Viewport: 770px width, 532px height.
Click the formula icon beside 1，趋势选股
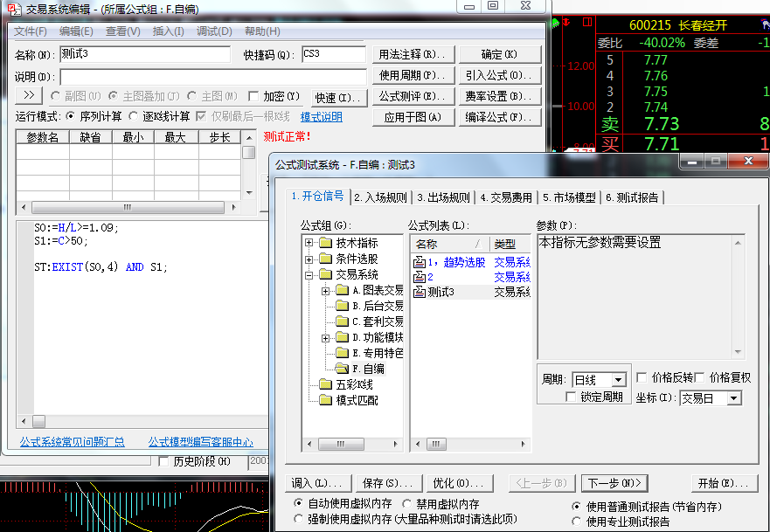coord(420,262)
